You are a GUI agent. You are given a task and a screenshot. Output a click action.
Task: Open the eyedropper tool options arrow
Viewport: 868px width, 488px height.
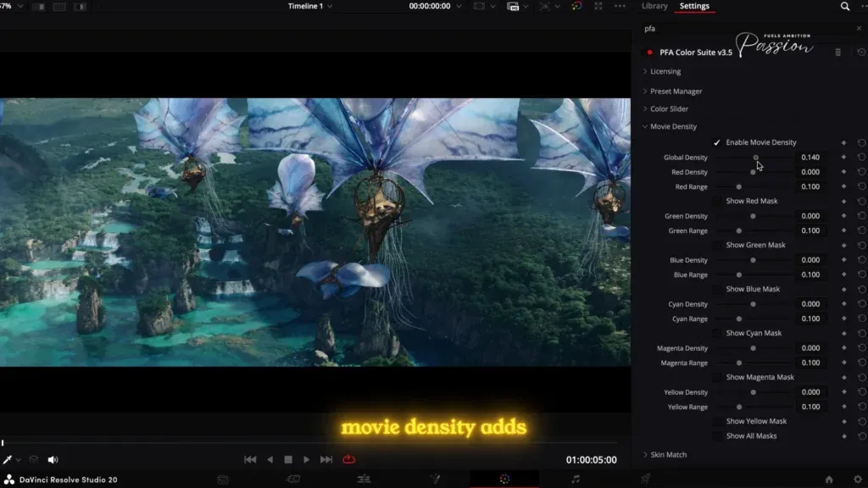[x=19, y=460]
